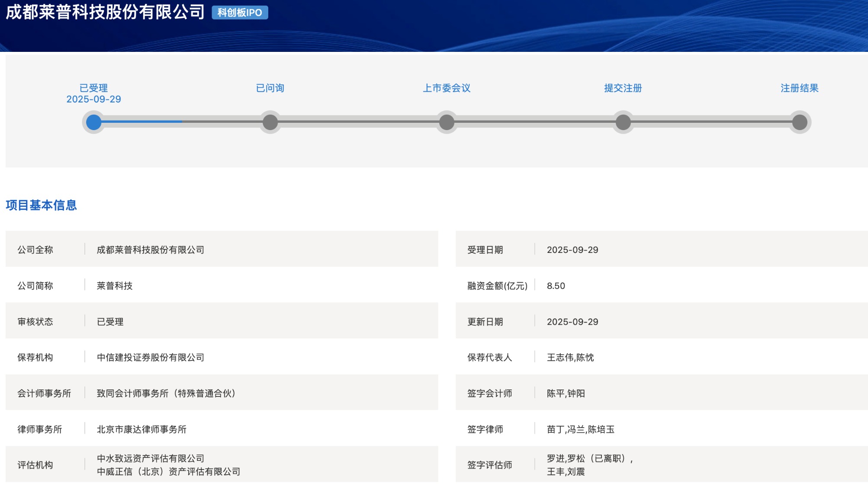This screenshot has width=868, height=492.
Task: Click the 上市委会议 gray progress node
Action: [447, 122]
